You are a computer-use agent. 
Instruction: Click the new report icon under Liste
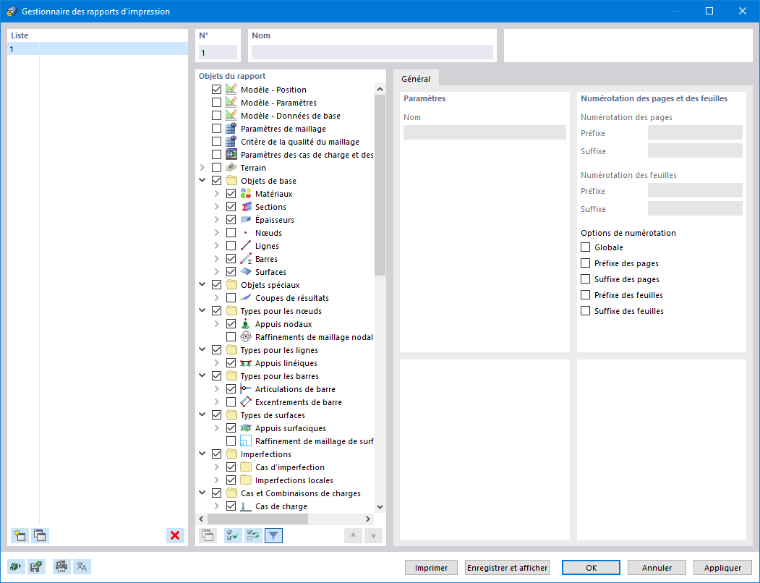[19, 535]
